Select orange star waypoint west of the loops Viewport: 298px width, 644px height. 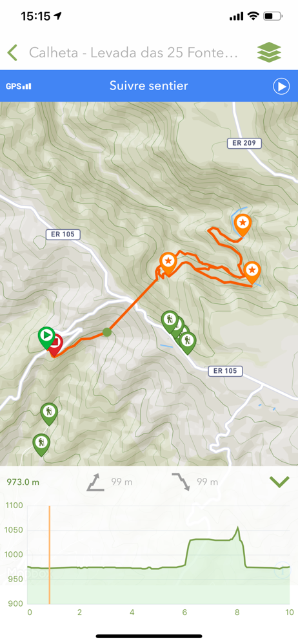[168, 263]
